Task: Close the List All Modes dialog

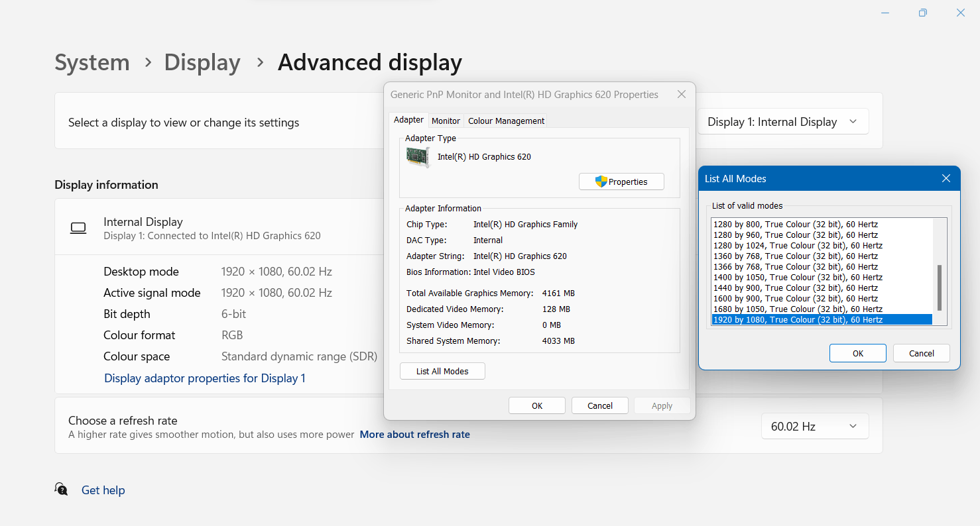Action: tap(946, 178)
